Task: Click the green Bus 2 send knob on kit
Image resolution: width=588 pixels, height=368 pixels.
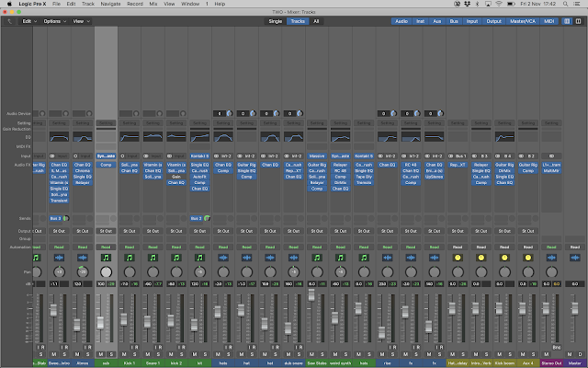Action: coord(207,218)
